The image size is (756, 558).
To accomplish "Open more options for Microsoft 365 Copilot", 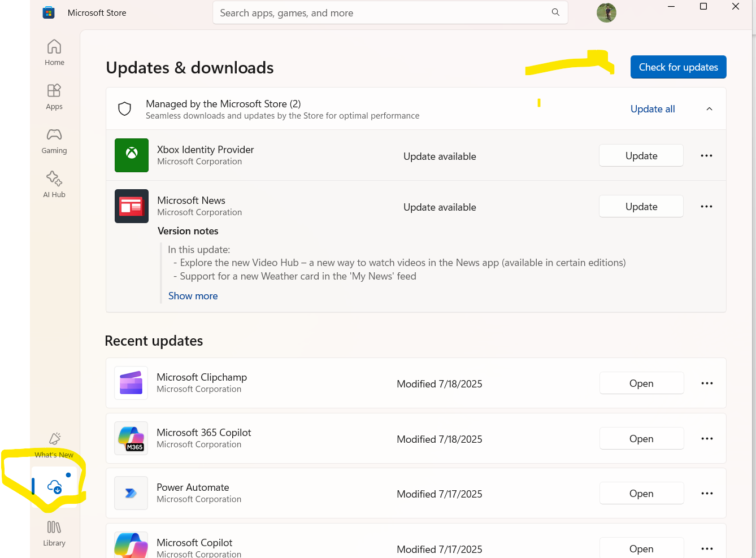I will coord(707,438).
